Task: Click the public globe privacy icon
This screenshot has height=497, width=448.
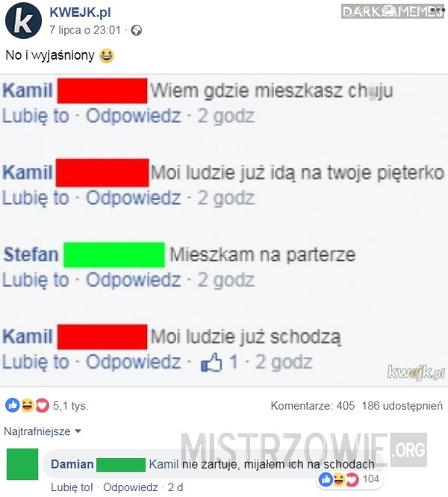Action: [137, 31]
